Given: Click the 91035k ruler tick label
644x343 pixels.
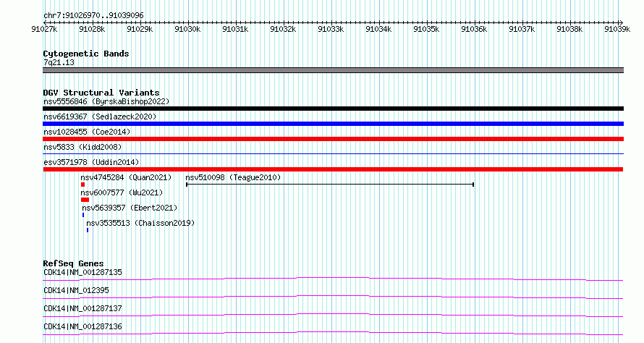Looking at the screenshot, I should (426, 29).
